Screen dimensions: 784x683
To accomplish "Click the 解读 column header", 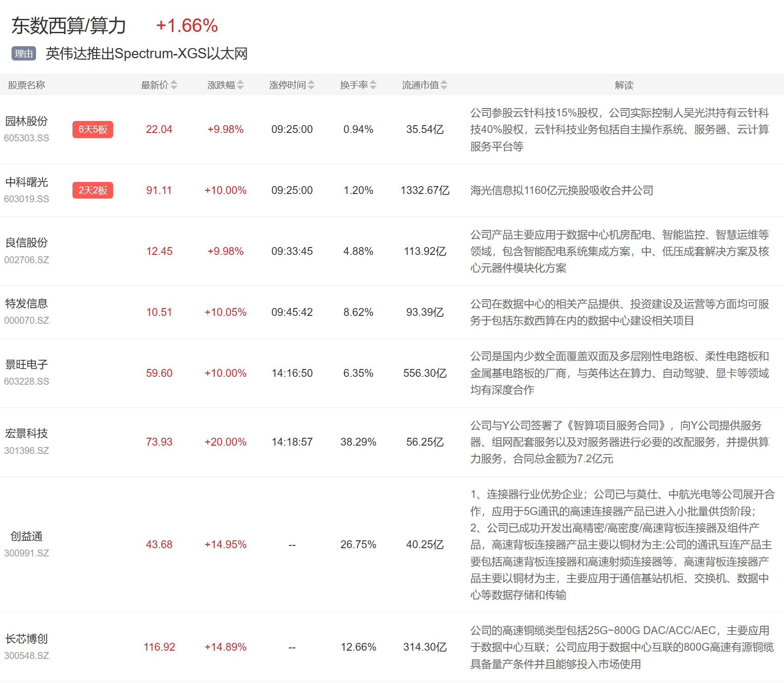I will point(624,85).
